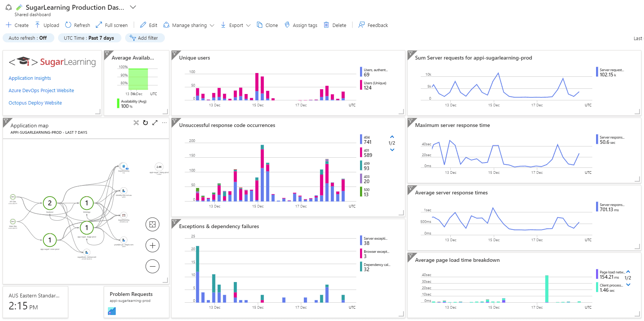Refresh the Application map tile
This screenshot has height=321, width=644.
click(x=145, y=123)
